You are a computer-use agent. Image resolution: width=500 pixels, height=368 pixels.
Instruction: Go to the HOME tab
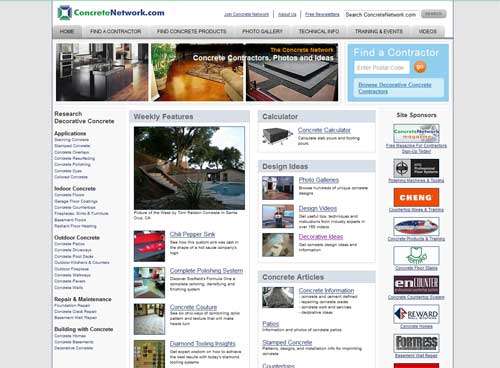pos(67,31)
